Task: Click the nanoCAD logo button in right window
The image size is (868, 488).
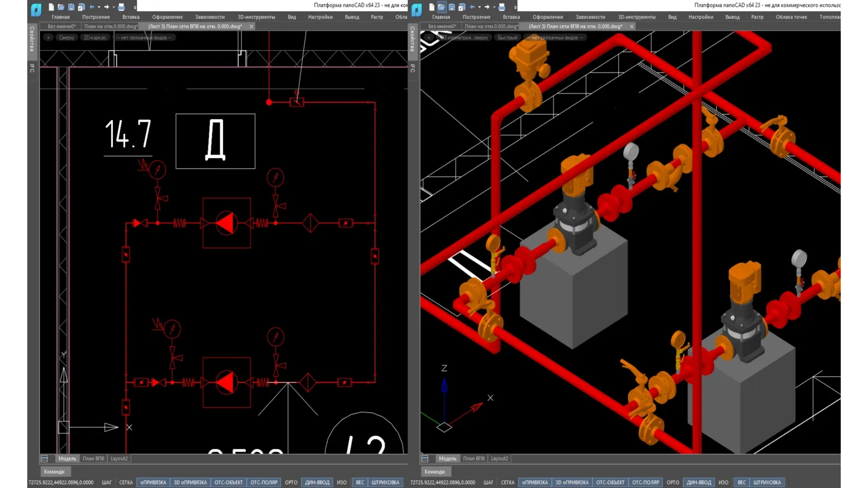Action: point(417,9)
